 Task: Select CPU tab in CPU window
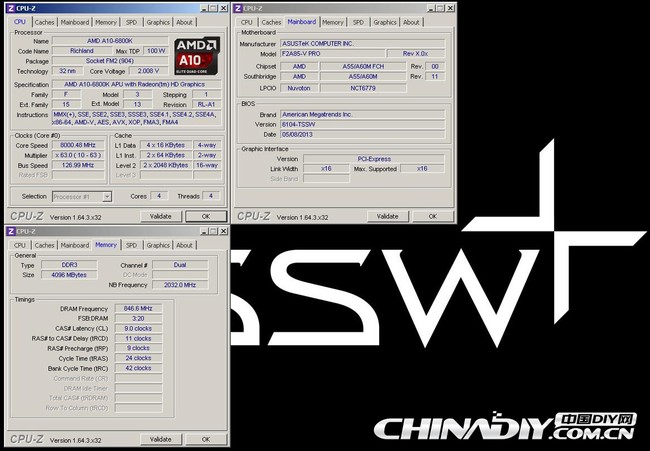coord(19,22)
